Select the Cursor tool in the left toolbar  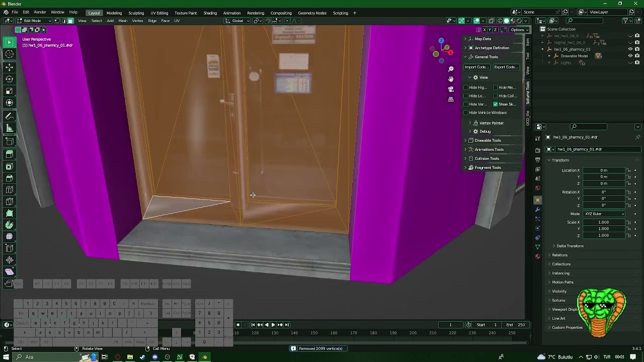9,54
